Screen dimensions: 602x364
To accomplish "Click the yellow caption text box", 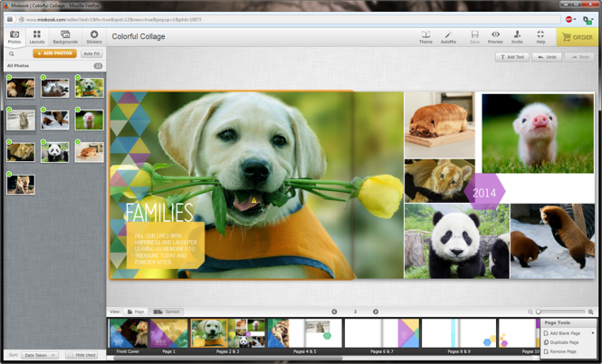I will tap(165, 245).
